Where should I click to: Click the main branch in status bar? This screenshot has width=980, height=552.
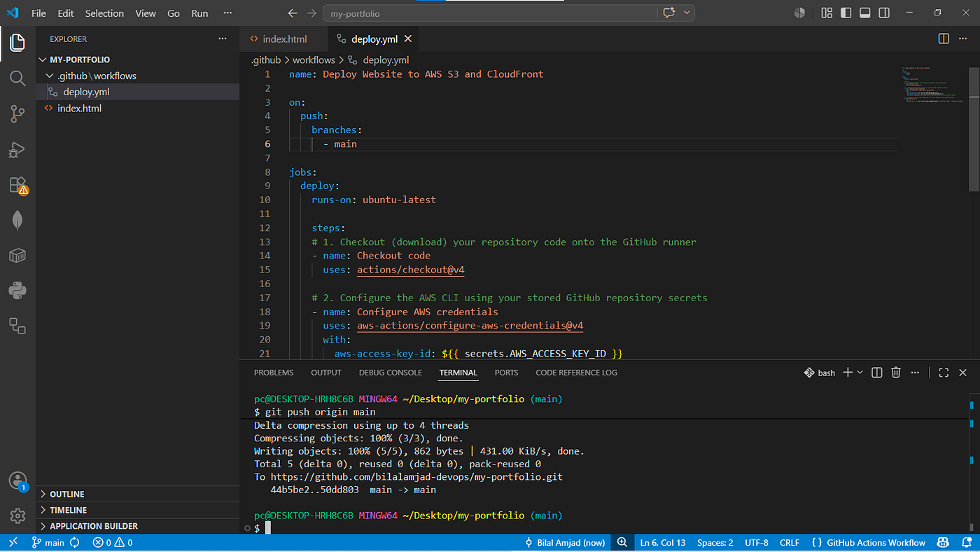click(x=48, y=542)
